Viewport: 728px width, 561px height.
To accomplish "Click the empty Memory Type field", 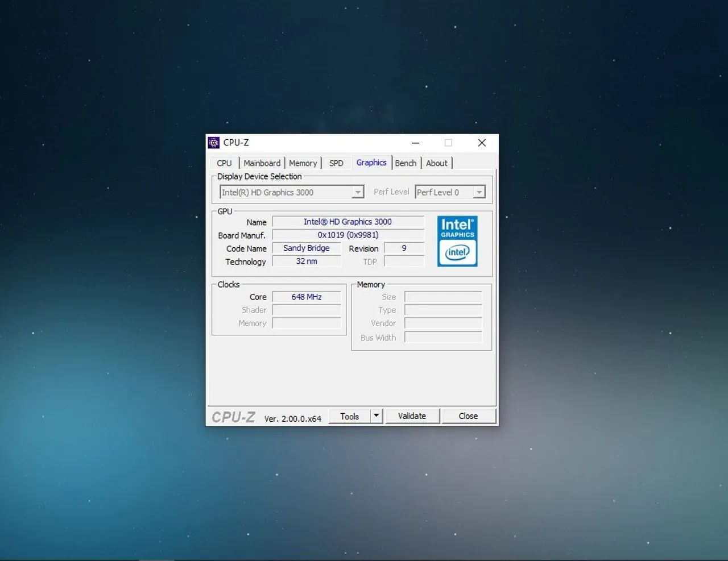I will point(443,310).
